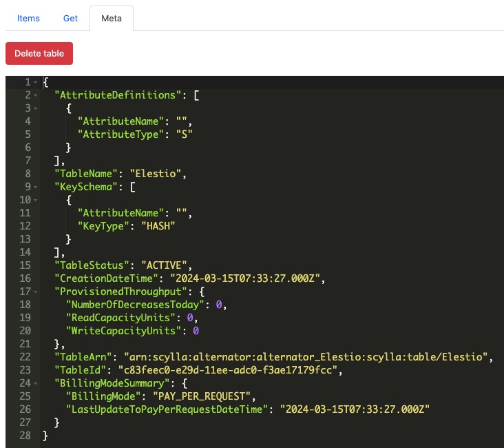The height and width of the screenshot is (448, 504).
Task: Select the Meta tab
Action: (x=112, y=19)
